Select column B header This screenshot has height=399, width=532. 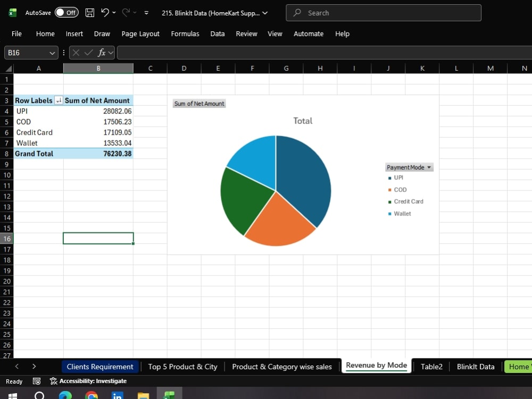point(98,68)
